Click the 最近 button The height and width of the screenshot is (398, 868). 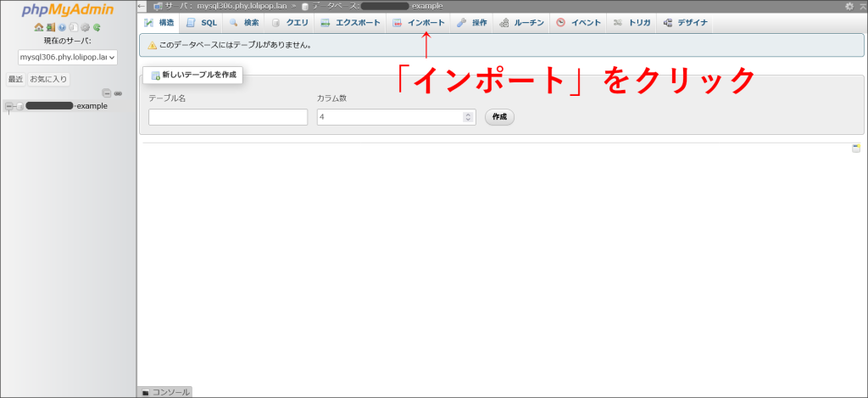pos(15,79)
